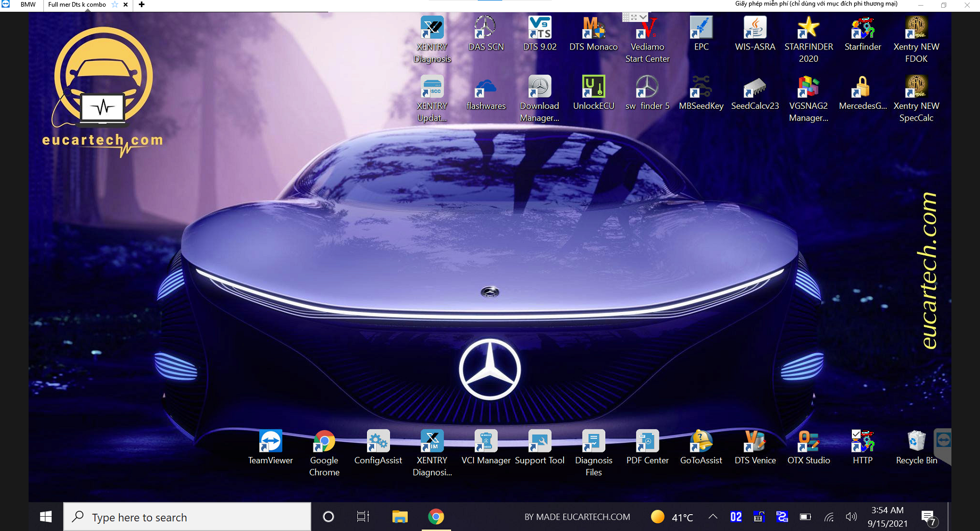The height and width of the screenshot is (531, 980).
Task: Open File Explorer from taskbar
Action: coord(400,517)
